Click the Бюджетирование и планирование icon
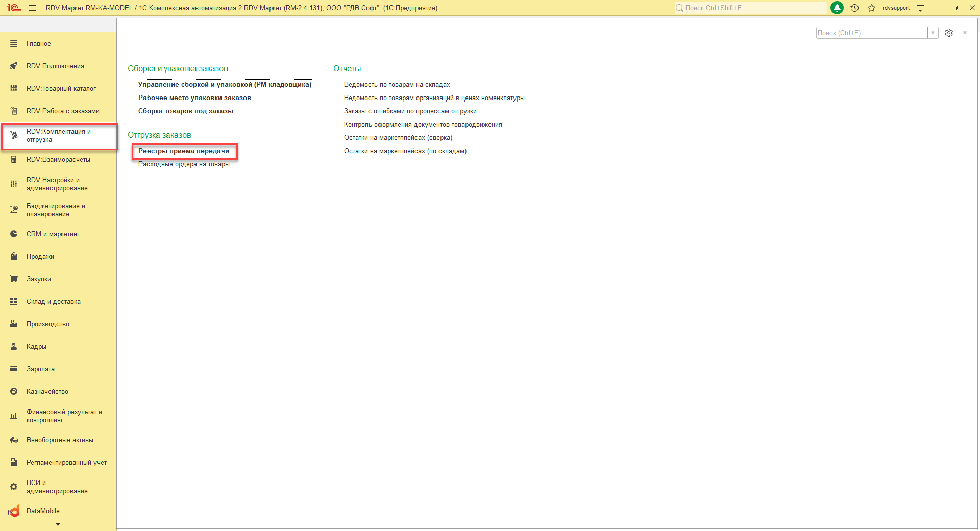Screen dimensions: 980x531 (x=14, y=210)
